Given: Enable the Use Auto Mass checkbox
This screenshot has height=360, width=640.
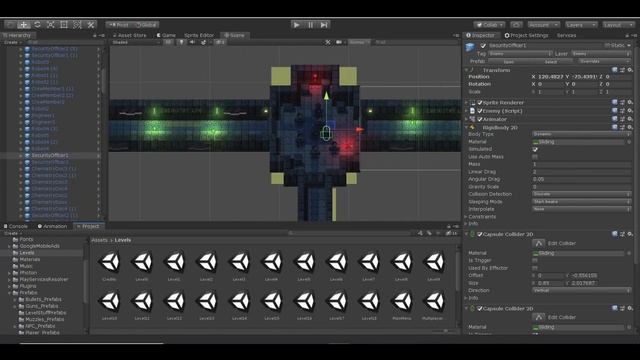Looking at the screenshot, I should tap(535, 157).
